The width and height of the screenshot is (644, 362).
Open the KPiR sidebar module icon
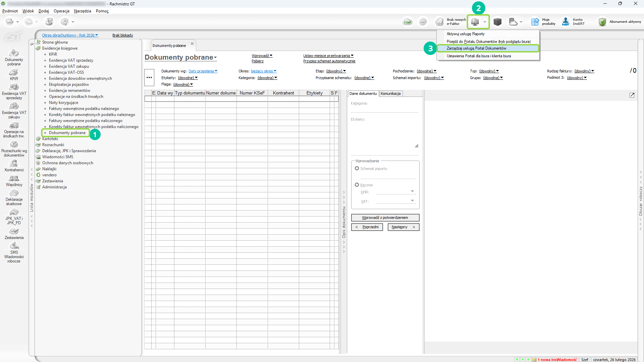point(14,73)
